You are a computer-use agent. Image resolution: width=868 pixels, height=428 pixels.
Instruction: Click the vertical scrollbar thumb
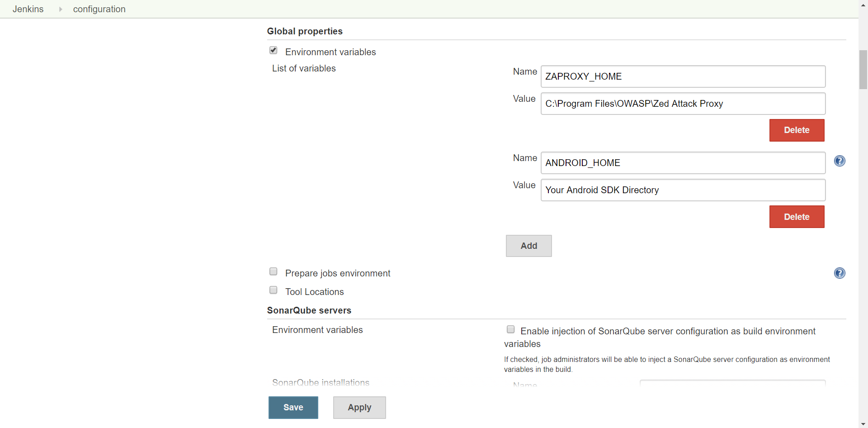pyautogui.click(x=863, y=70)
